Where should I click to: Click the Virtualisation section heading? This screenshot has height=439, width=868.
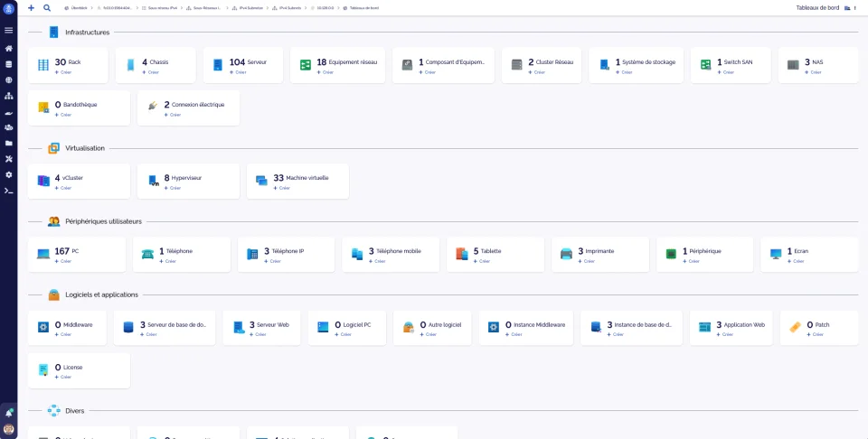point(85,148)
